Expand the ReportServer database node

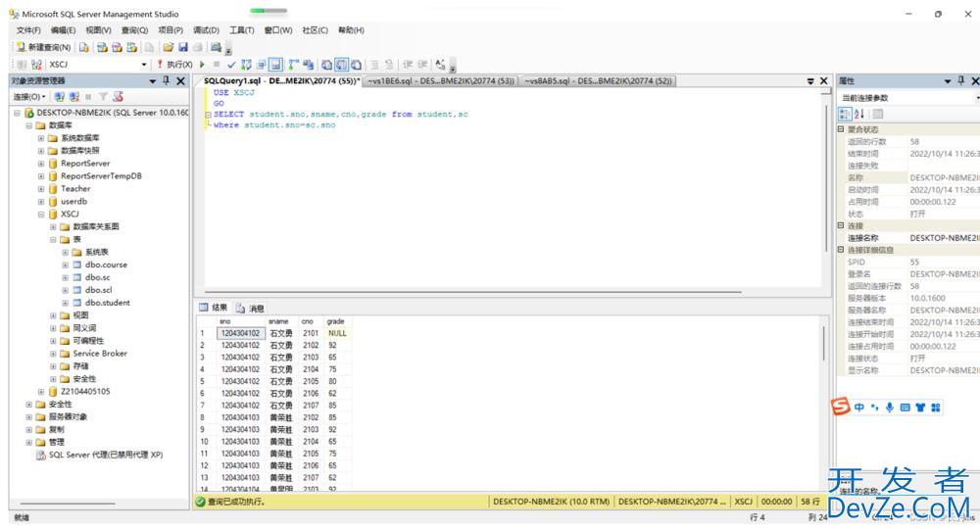coord(41,164)
